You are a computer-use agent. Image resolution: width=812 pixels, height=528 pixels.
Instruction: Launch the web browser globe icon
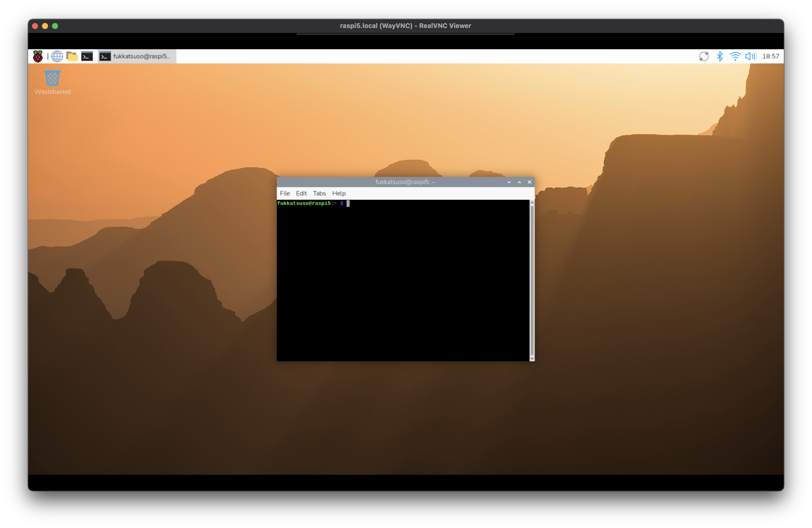[57, 56]
